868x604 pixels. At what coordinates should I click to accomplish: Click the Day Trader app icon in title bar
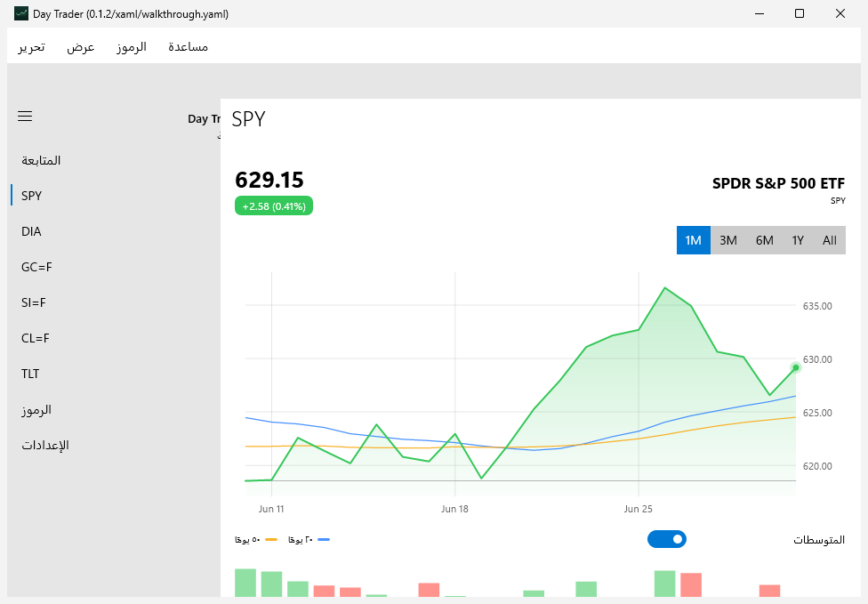pyautogui.click(x=21, y=14)
